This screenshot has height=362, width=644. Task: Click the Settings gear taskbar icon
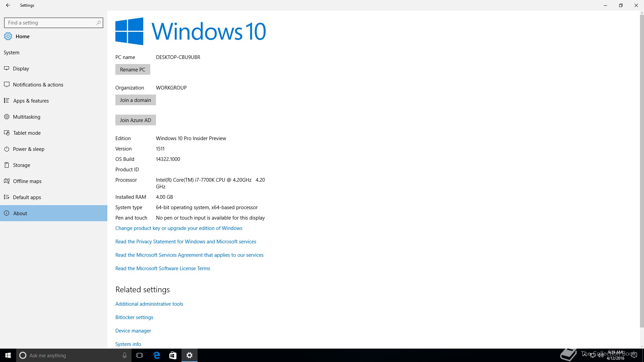tap(190, 355)
